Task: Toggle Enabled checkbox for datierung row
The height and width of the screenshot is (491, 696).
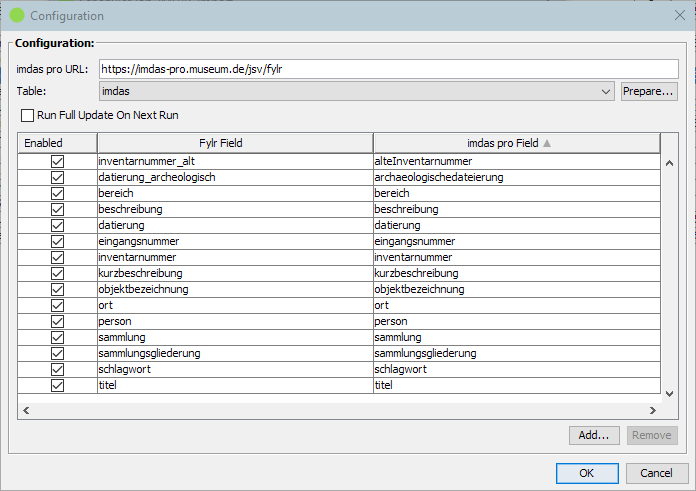Action: click(x=57, y=225)
